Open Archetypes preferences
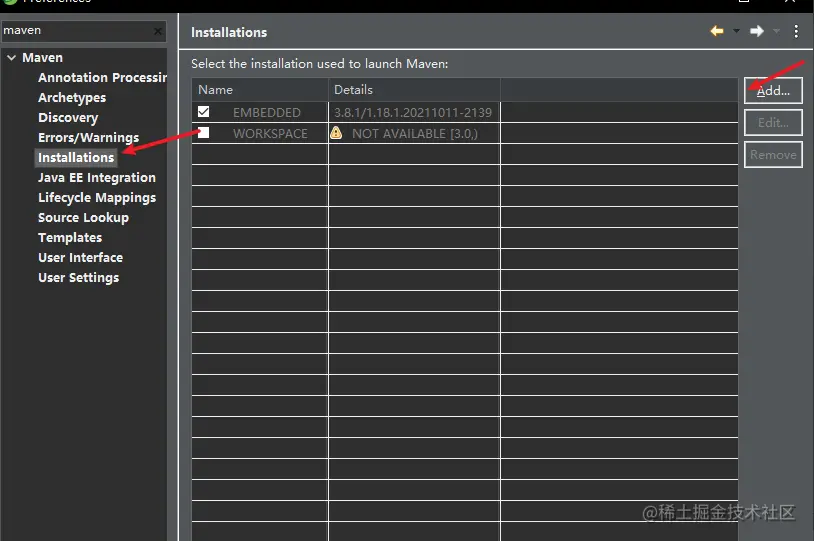Screen dimensions: 814x541 (x=72, y=98)
